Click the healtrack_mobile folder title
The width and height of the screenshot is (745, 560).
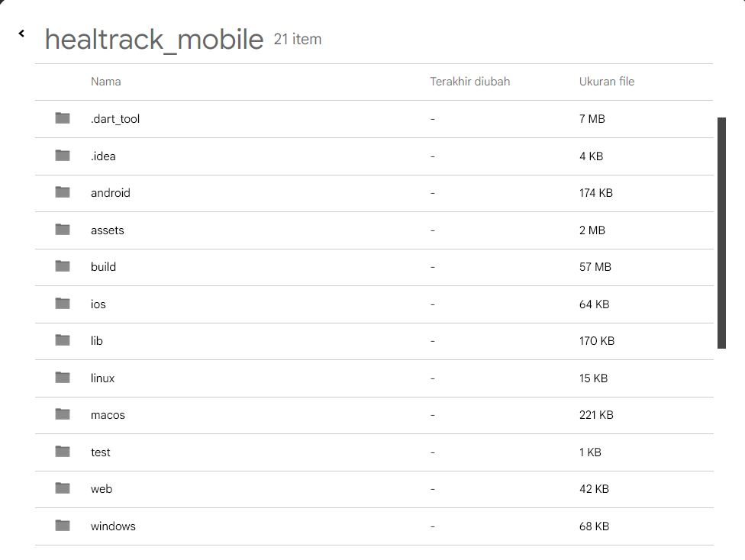154,40
